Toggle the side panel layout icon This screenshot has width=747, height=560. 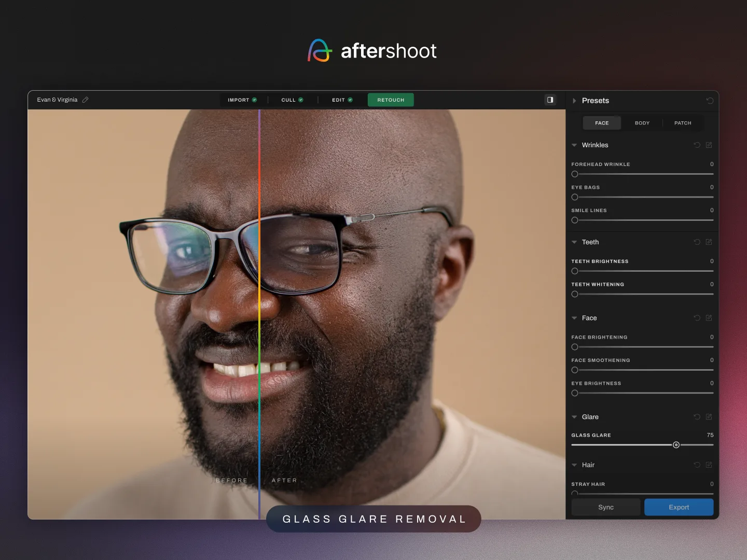pos(550,100)
